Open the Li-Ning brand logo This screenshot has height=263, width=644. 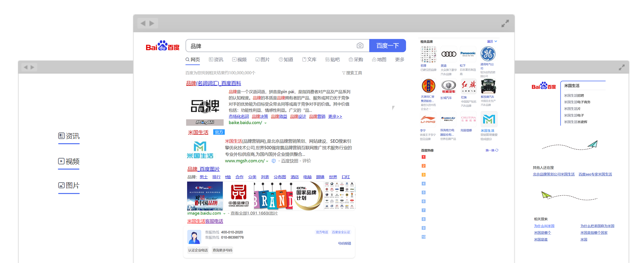tap(428, 119)
